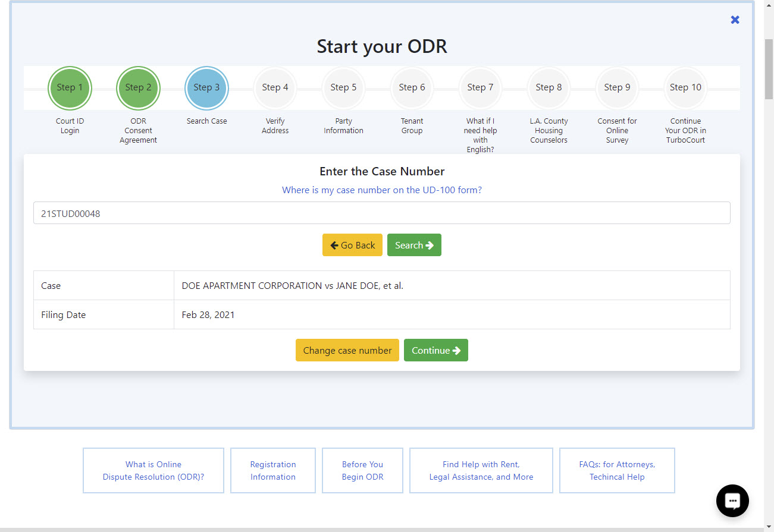
Task: Edit the case number input field
Action: pyautogui.click(x=382, y=212)
